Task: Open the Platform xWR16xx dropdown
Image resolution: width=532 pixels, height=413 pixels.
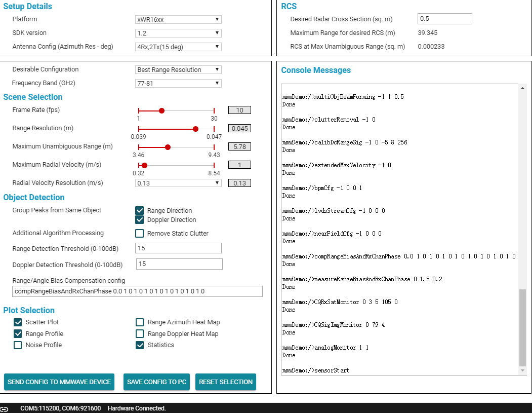Action: point(178,19)
